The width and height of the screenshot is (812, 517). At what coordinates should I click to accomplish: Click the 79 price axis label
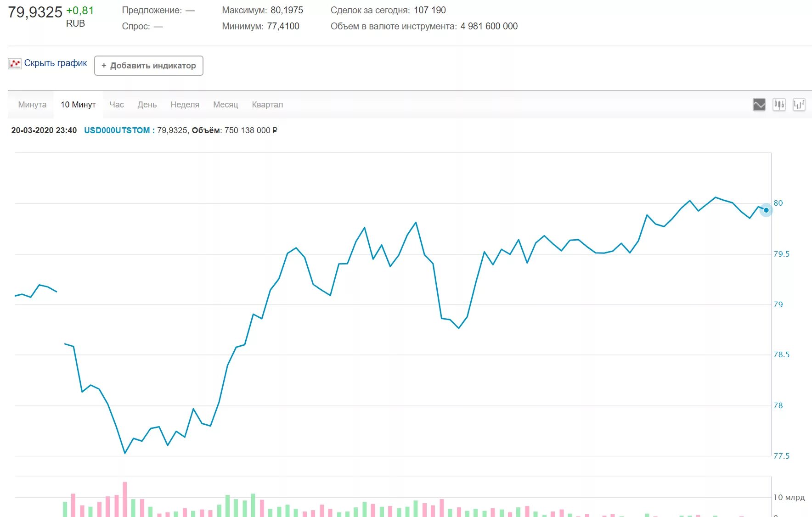778,304
